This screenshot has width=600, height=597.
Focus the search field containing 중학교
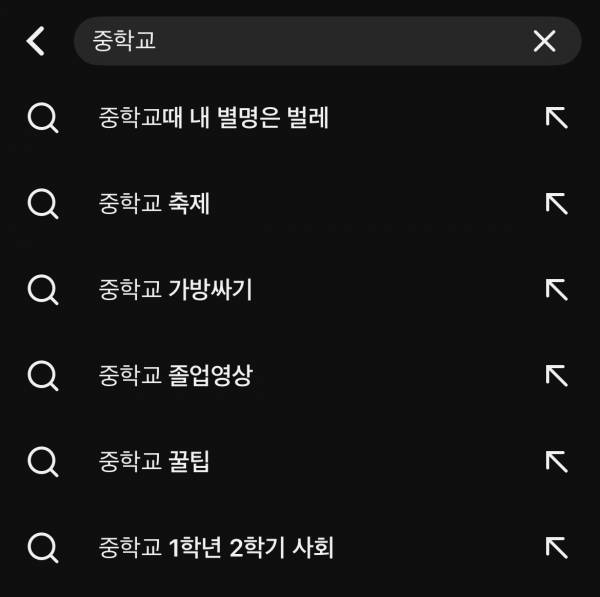300,41
